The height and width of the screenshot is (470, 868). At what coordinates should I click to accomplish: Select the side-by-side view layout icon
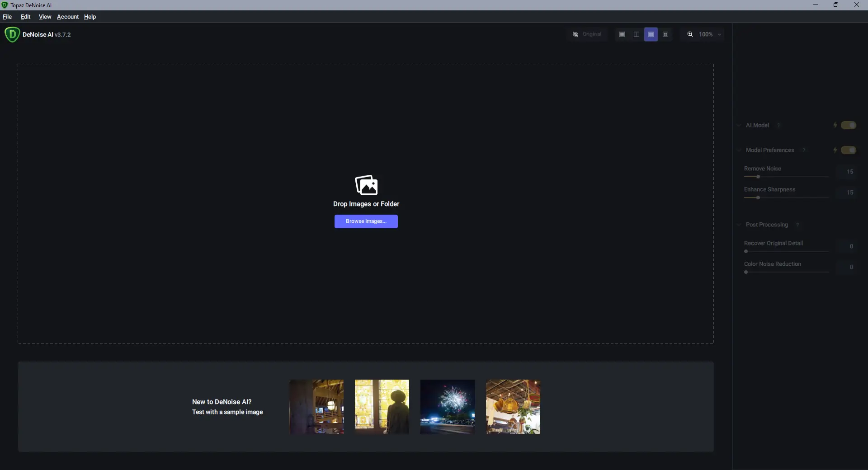pyautogui.click(x=651, y=34)
